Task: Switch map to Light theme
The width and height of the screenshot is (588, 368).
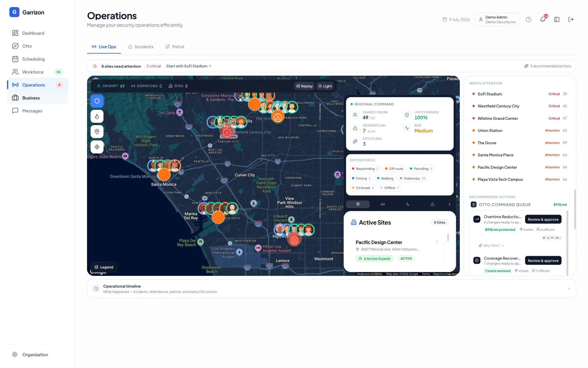Action: point(325,86)
